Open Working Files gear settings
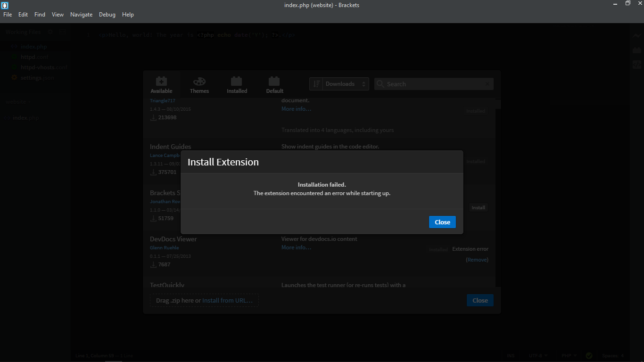 50,32
